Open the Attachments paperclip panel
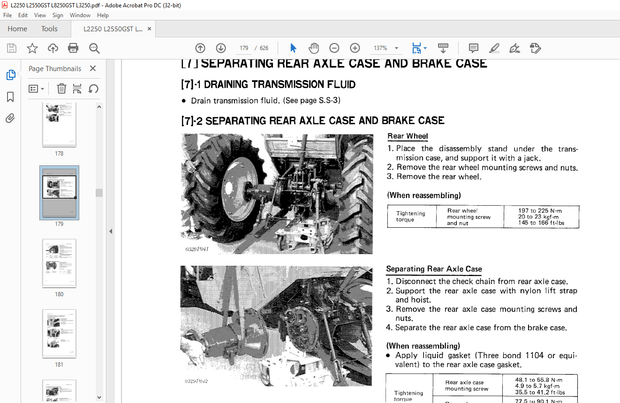 (x=11, y=118)
